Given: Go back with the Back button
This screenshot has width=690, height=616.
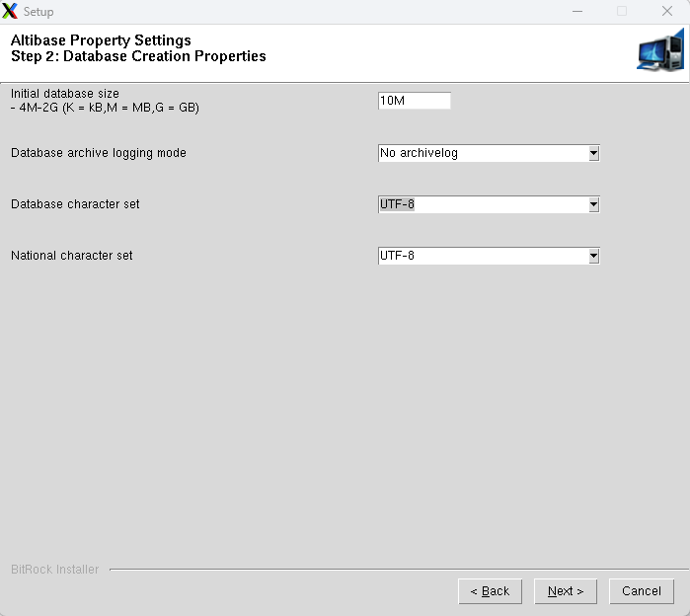Looking at the screenshot, I should coord(490,591).
